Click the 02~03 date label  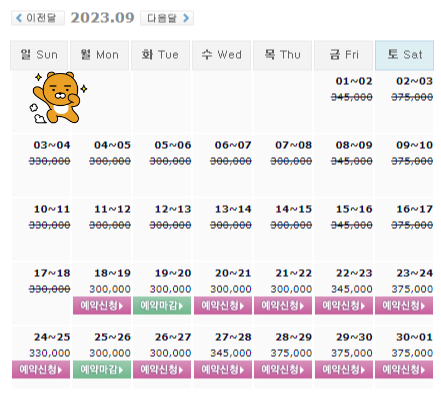point(414,81)
